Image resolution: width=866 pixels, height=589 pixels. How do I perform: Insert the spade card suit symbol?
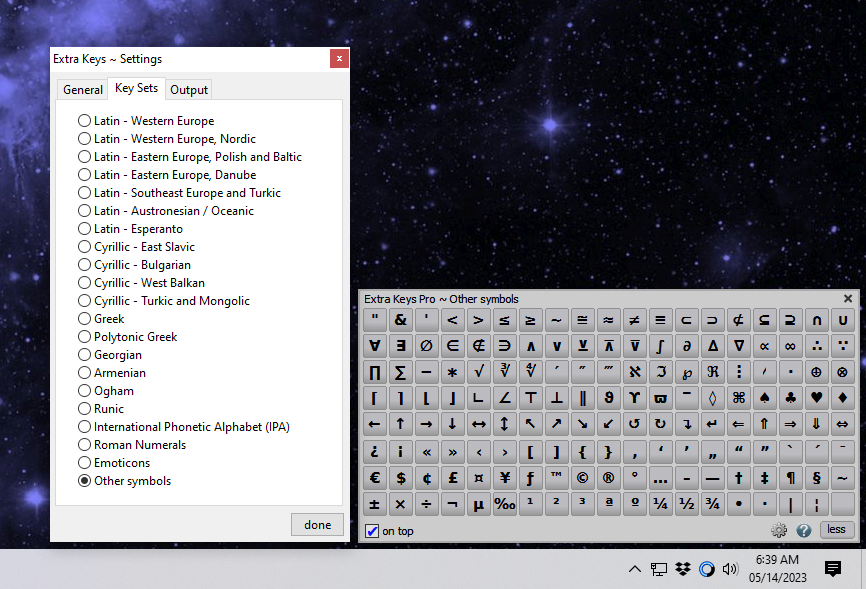[764, 398]
